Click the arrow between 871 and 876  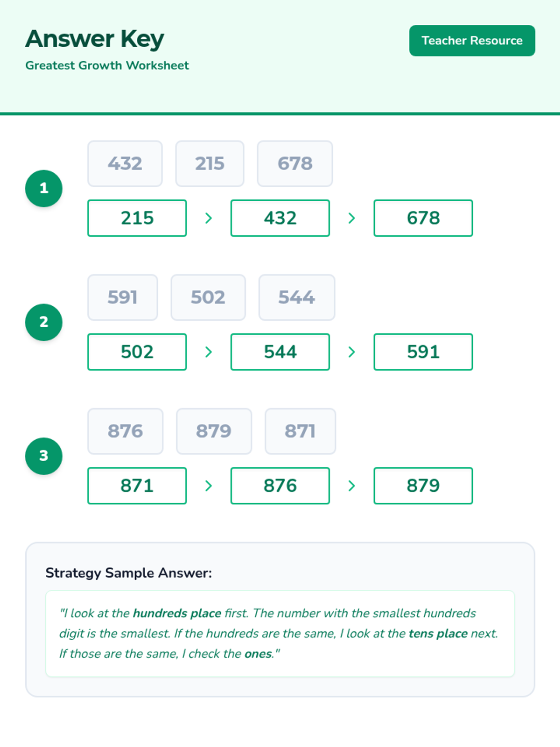click(x=209, y=486)
